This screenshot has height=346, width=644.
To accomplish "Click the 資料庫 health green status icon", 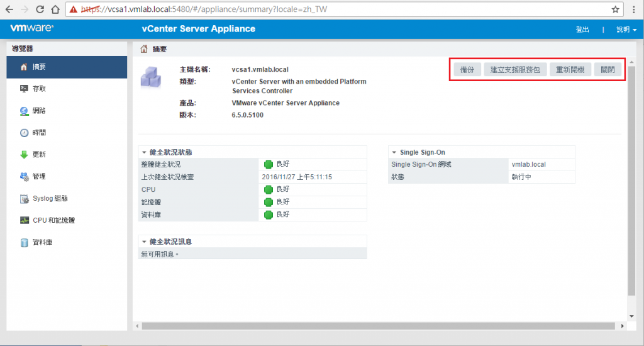I will coord(268,215).
